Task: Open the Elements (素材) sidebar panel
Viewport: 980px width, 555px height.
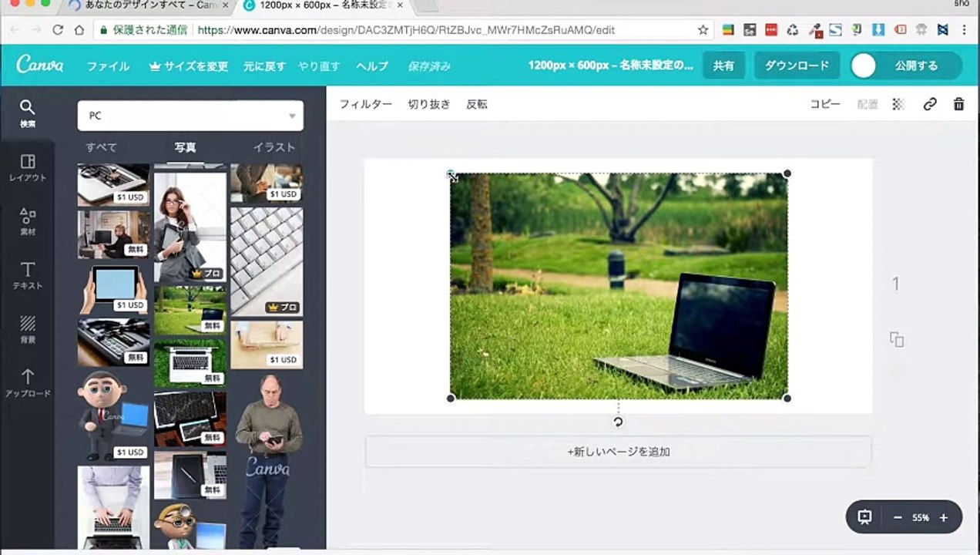Action: pyautogui.click(x=27, y=220)
